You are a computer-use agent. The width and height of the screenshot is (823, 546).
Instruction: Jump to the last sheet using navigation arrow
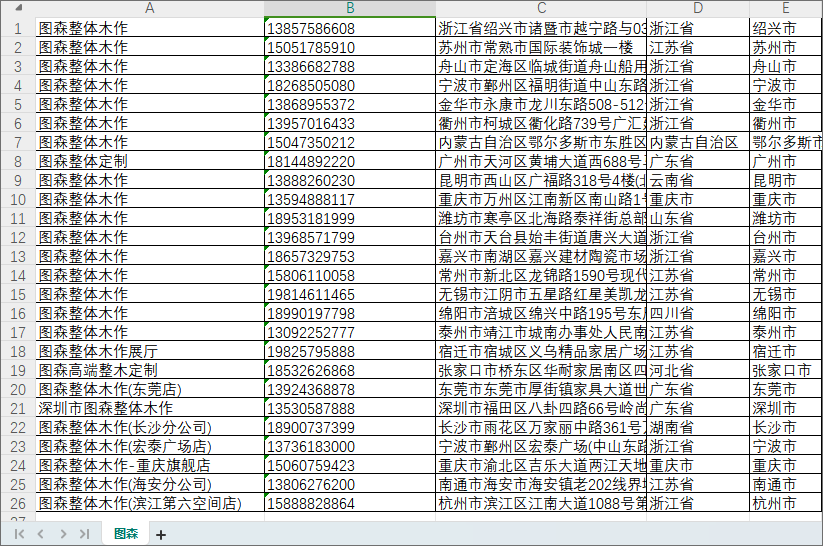tap(84, 535)
